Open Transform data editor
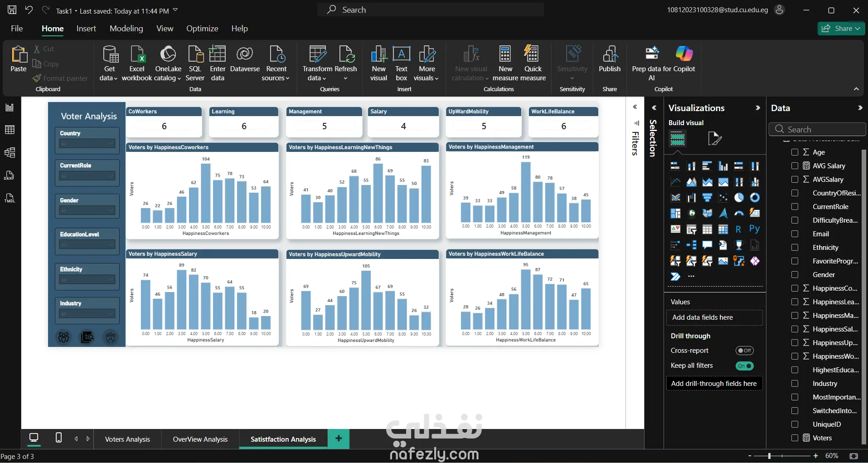The image size is (868, 463). tap(317, 63)
